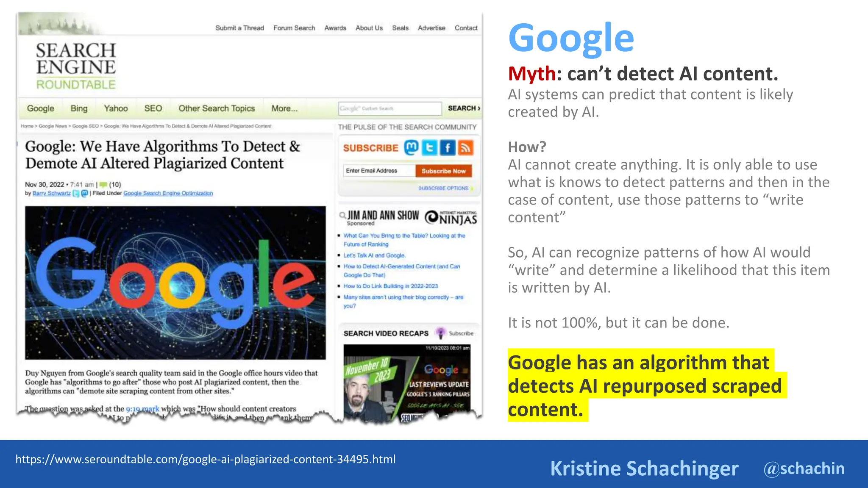The height and width of the screenshot is (488, 868).
Task: Click the Mastodon subscribe icon
Action: 411,147
